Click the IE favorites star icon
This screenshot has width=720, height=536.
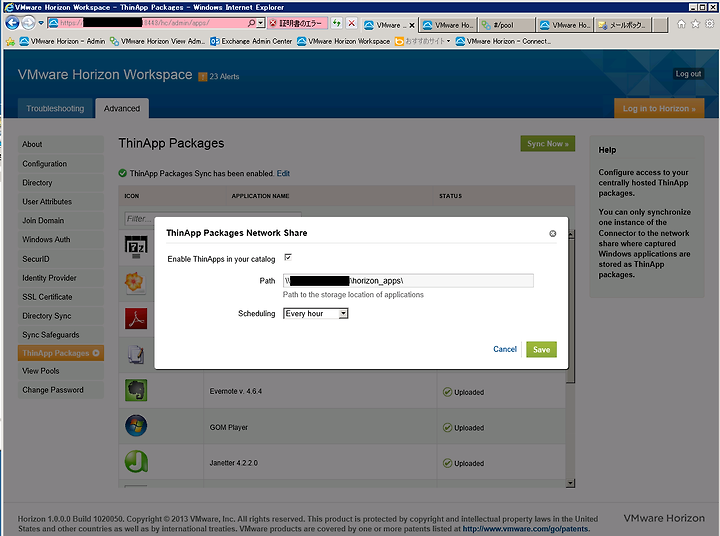[696, 24]
